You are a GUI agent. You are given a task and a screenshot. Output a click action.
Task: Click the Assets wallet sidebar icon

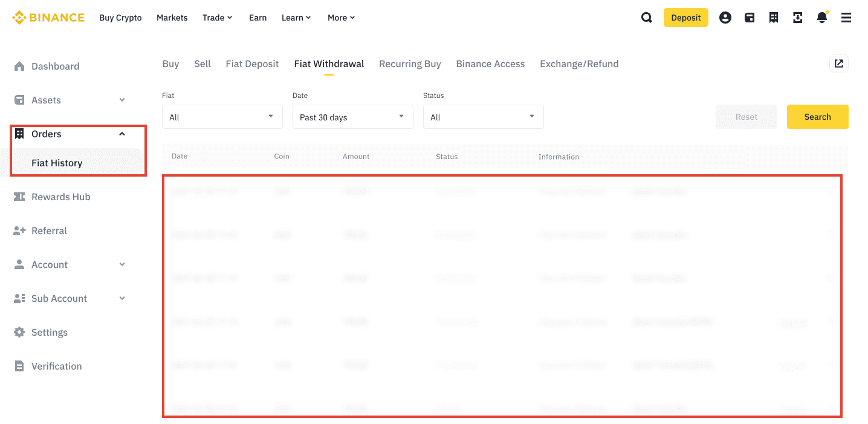(19, 100)
